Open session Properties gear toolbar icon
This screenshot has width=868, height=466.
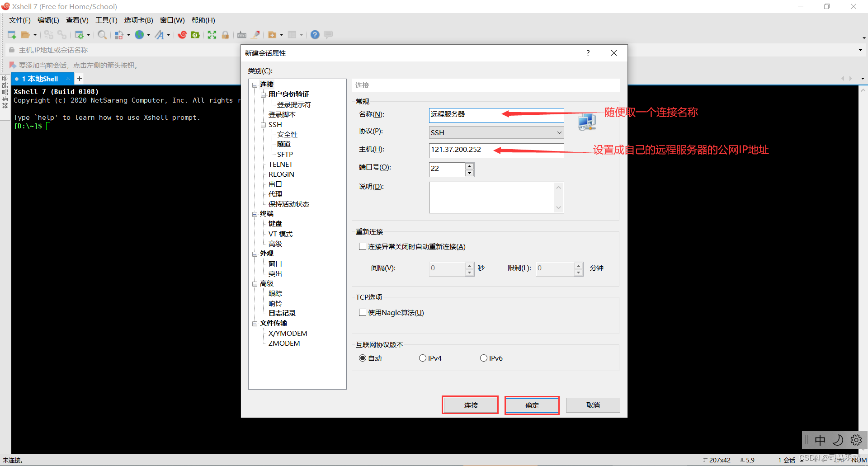click(x=79, y=35)
